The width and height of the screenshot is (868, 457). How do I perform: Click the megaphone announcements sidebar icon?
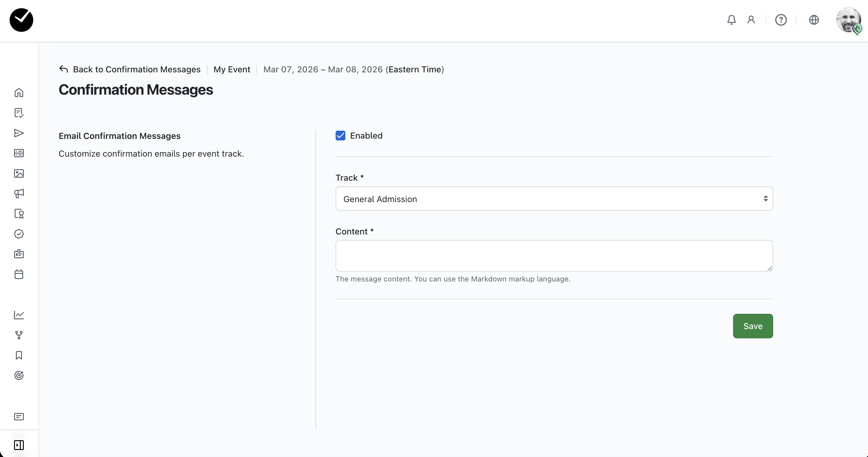19,193
